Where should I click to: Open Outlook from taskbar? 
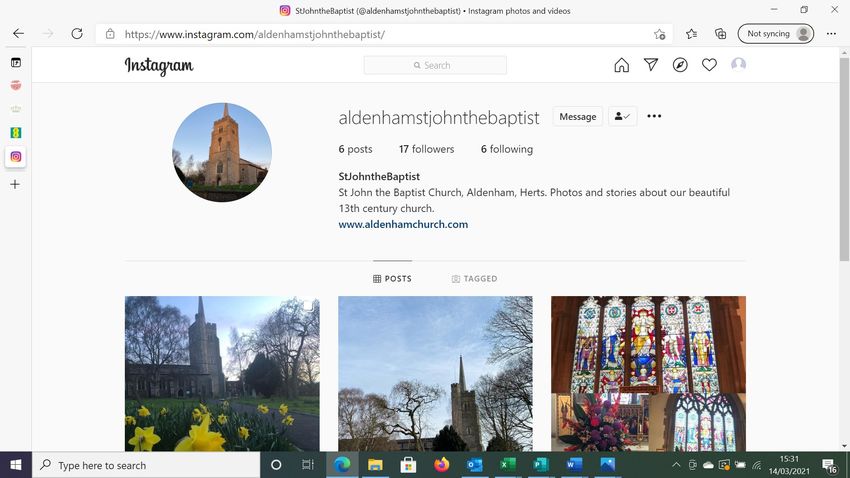point(475,465)
